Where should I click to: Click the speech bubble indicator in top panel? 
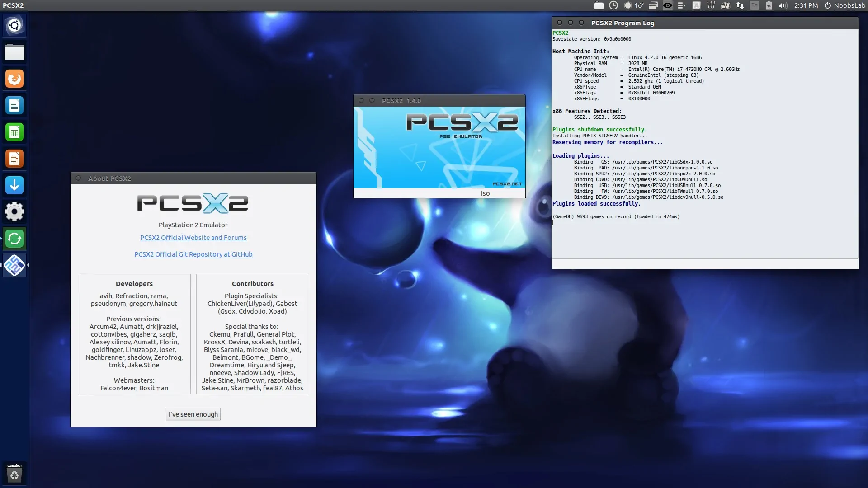(696, 5)
